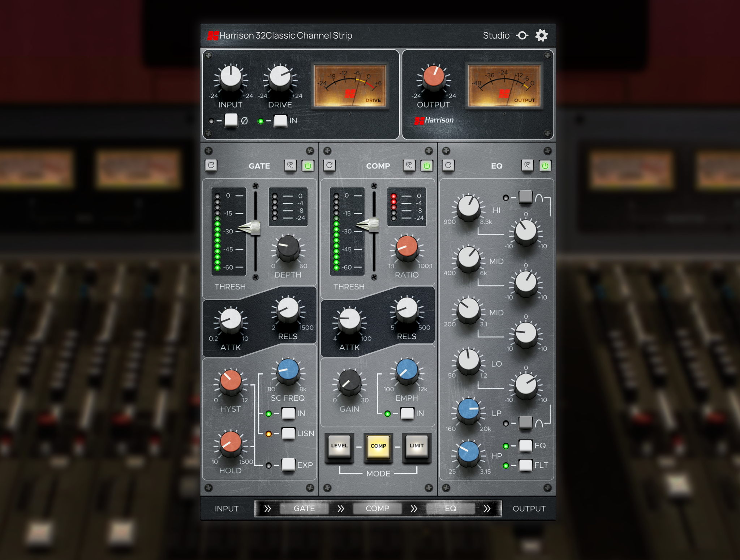Click the compressor ATTK knob
Viewport: 740px width, 560px height.
tap(349, 320)
